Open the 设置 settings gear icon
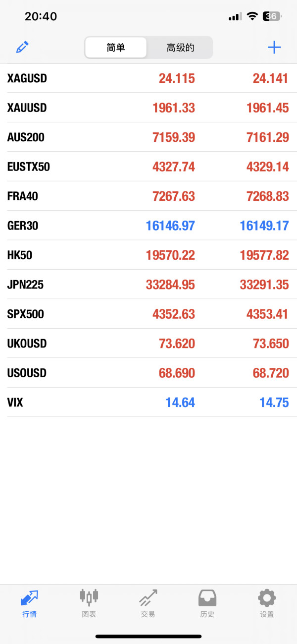Viewport: 297px width, 644px height. click(x=267, y=597)
